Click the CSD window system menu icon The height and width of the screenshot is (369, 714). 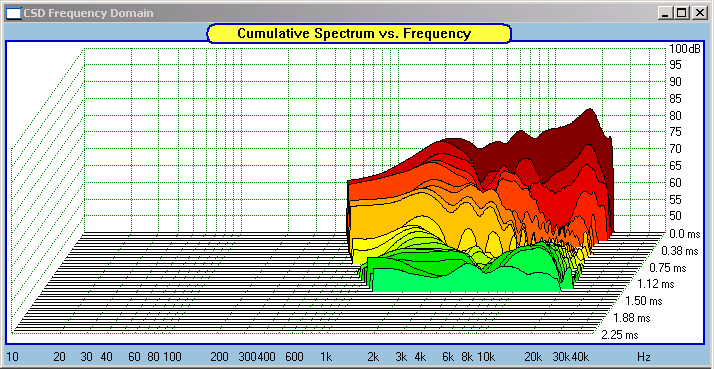(14, 13)
